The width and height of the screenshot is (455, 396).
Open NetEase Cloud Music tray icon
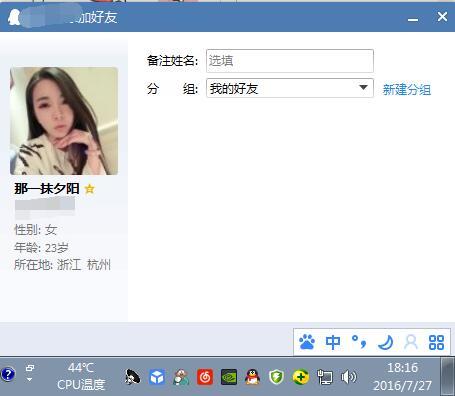(x=205, y=377)
